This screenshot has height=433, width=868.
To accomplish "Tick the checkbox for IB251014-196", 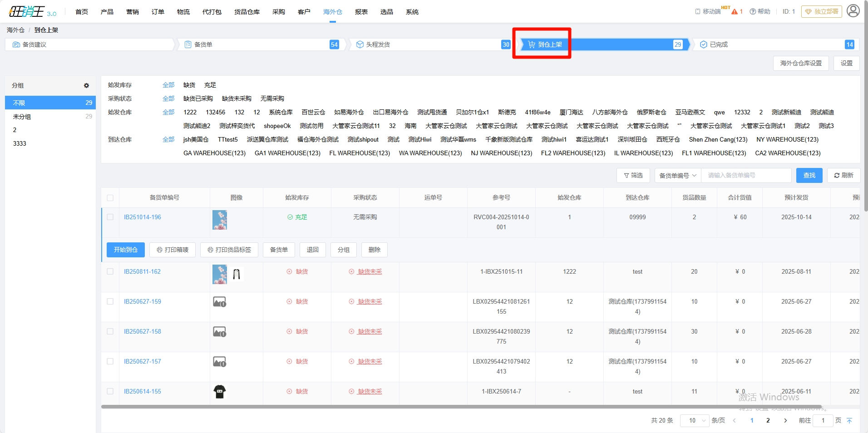I will (x=110, y=217).
